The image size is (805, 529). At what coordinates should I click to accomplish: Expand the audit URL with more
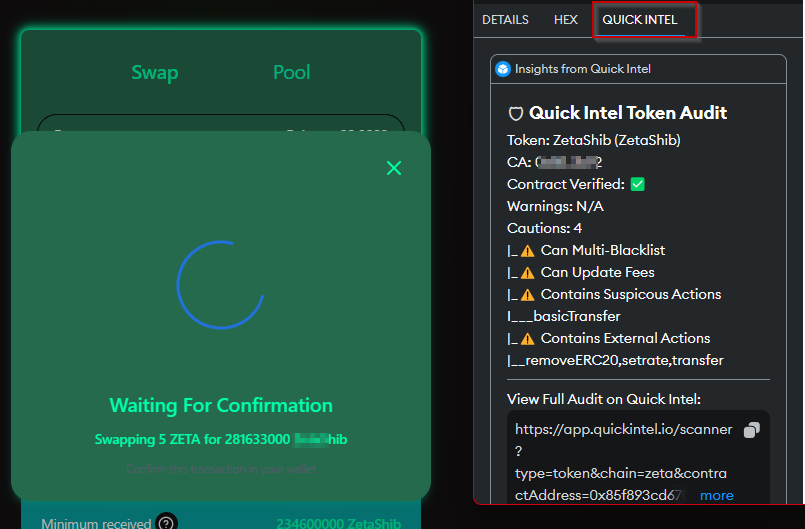[717, 496]
